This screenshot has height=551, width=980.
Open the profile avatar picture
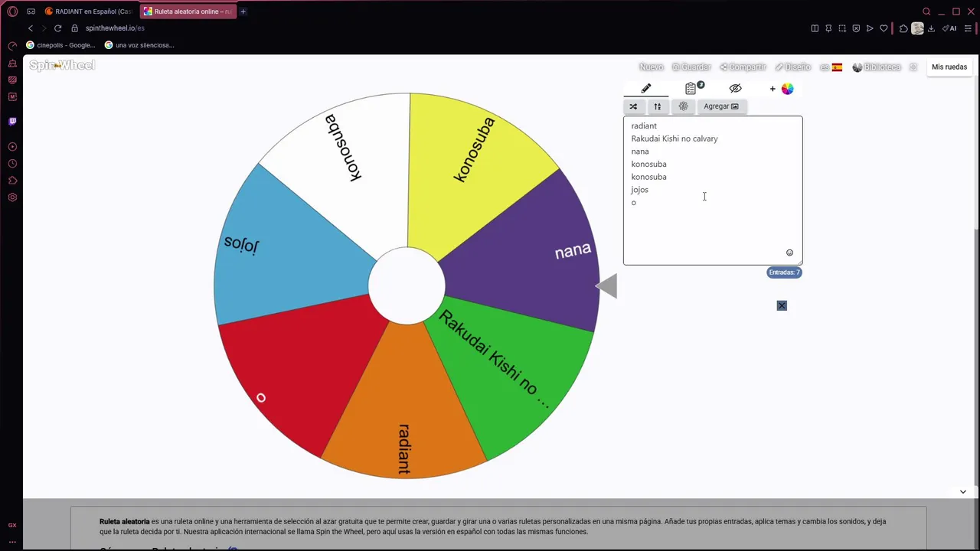[x=917, y=28]
